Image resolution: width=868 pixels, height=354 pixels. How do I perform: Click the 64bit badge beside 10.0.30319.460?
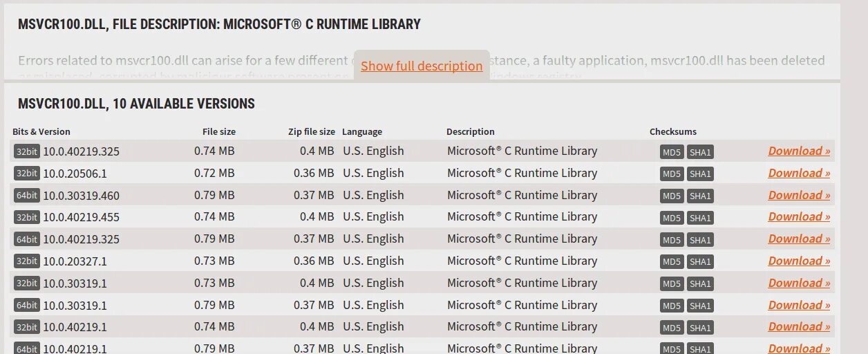pyautogui.click(x=27, y=196)
